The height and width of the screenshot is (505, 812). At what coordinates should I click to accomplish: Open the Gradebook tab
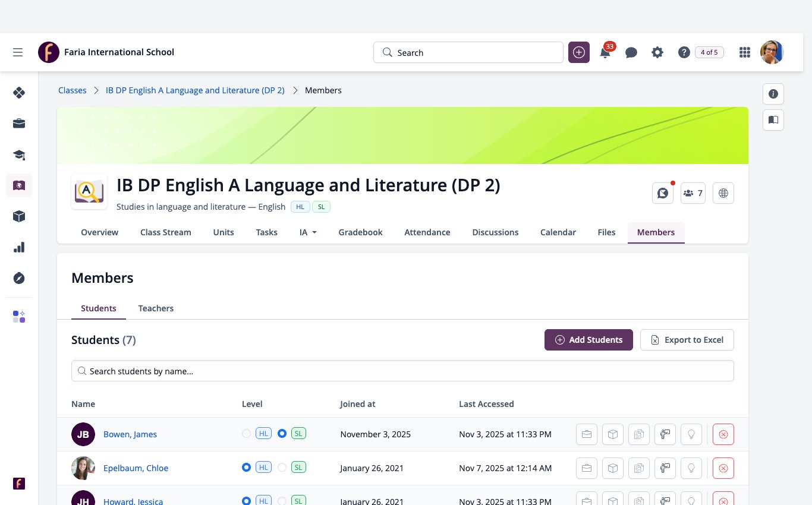coord(361,232)
